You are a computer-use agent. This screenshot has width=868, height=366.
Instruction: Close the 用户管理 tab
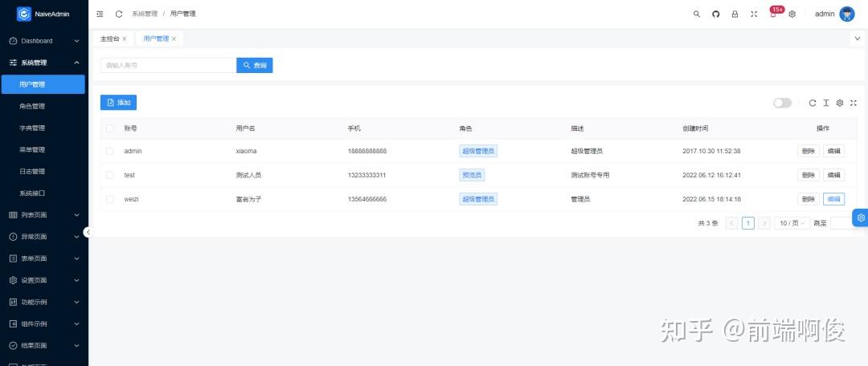click(x=174, y=39)
